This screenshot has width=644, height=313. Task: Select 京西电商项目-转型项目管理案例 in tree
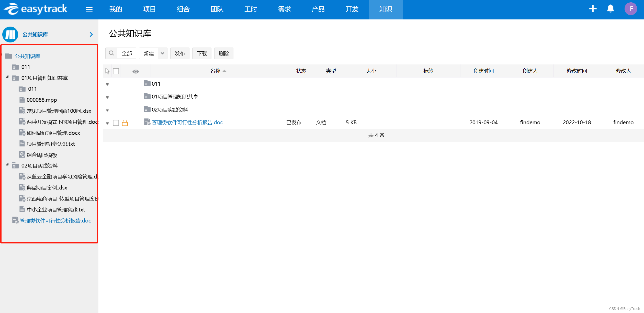point(62,198)
